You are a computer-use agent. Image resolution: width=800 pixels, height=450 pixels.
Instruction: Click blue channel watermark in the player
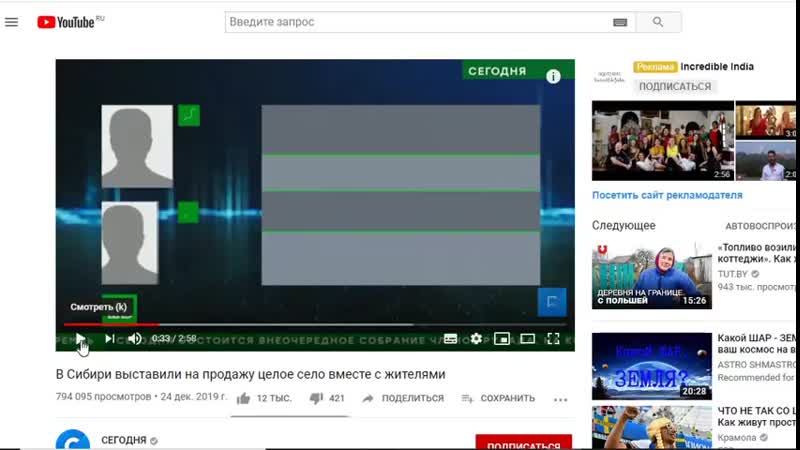[552, 302]
